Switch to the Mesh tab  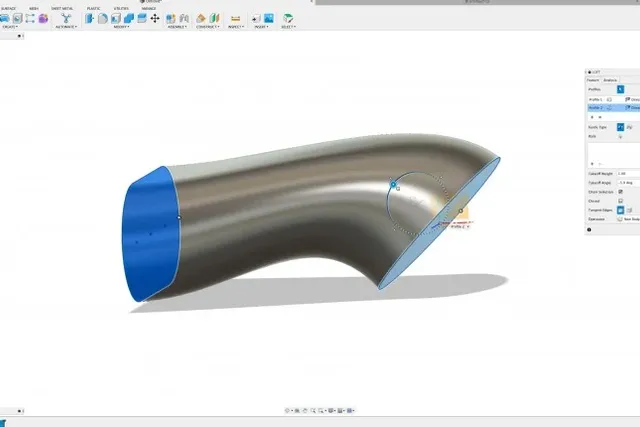click(x=33, y=8)
